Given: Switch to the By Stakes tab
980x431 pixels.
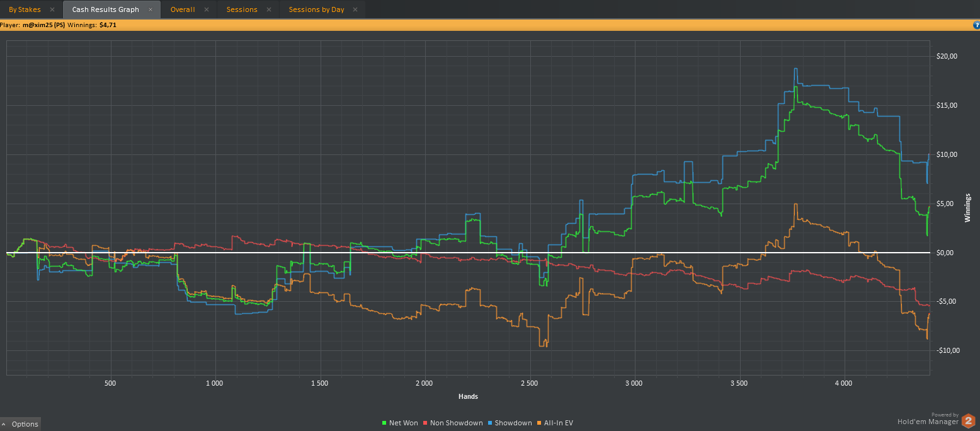Looking at the screenshot, I should (x=25, y=9).
